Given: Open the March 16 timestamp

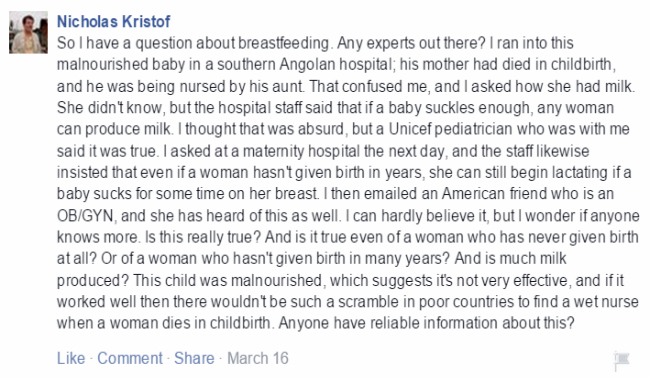Looking at the screenshot, I should click(x=258, y=358).
